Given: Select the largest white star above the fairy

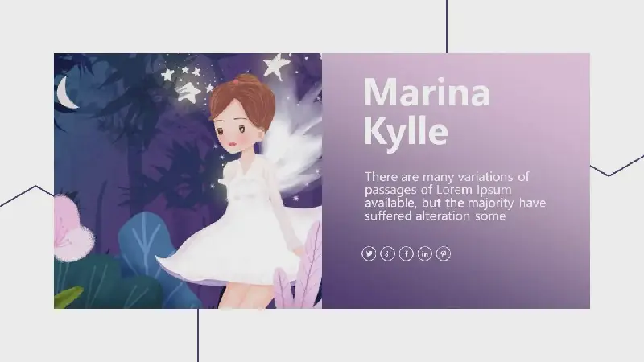Looking at the screenshot, I should click(x=276, y=66).
